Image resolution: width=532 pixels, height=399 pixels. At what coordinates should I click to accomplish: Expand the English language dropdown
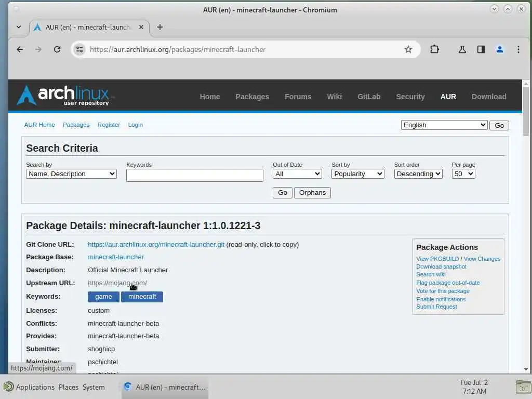[x=444, y=125]
